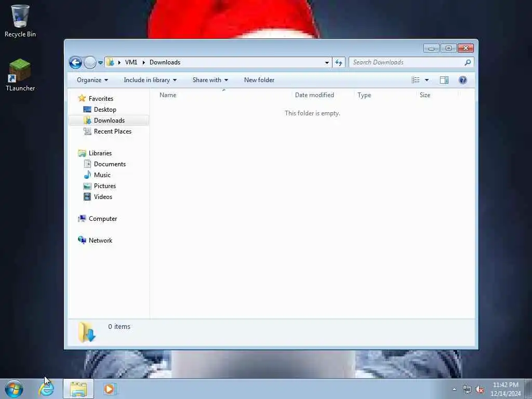Open the Organize menu
This screenshot has width=532, height=399.
[92, 80]
